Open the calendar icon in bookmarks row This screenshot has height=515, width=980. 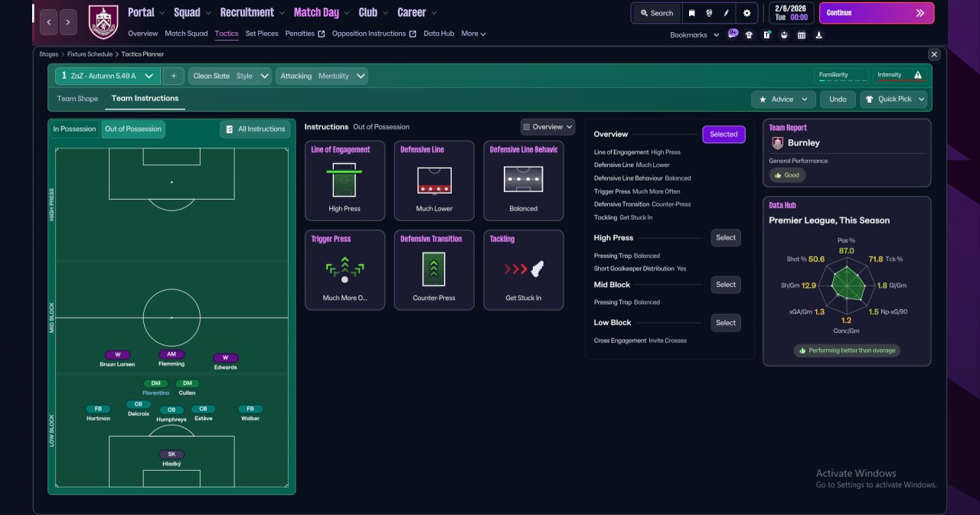pyautogui.click(x=802, y=34)
